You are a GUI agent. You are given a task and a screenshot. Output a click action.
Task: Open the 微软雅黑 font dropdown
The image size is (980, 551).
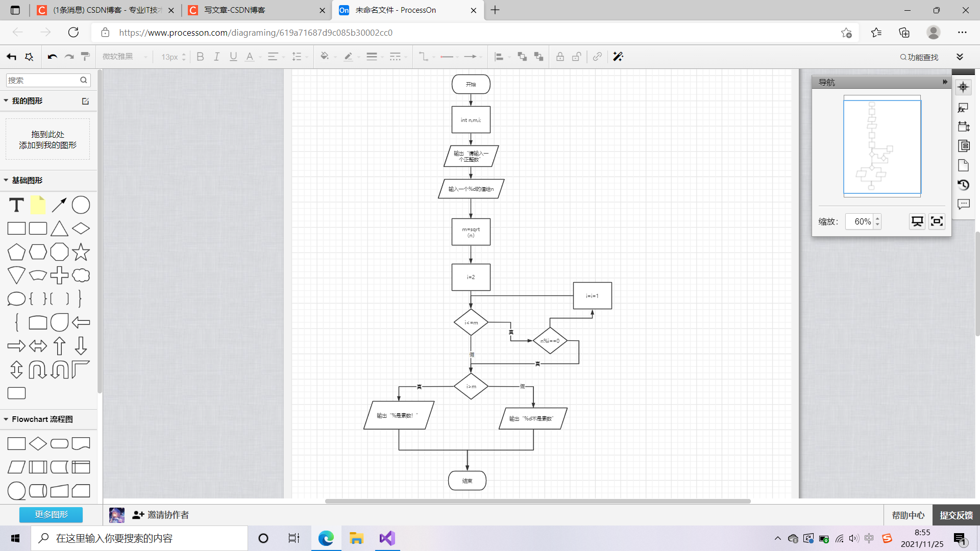[125, 57]
